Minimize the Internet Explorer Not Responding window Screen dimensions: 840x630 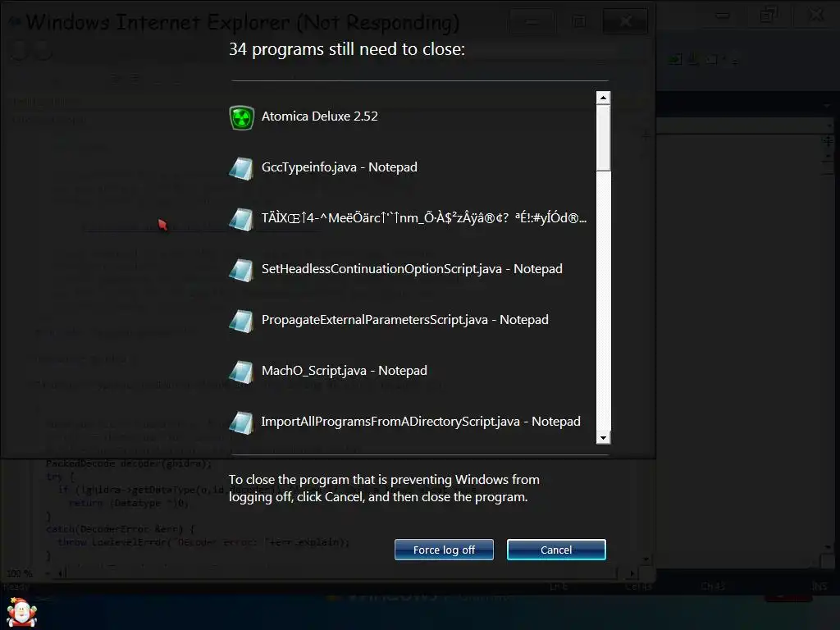(x=532, y=21)
